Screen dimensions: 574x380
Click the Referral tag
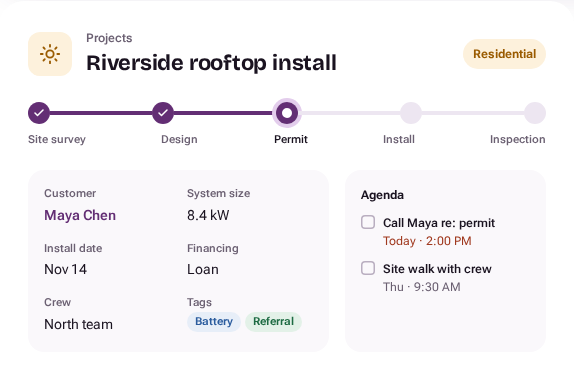273,321
